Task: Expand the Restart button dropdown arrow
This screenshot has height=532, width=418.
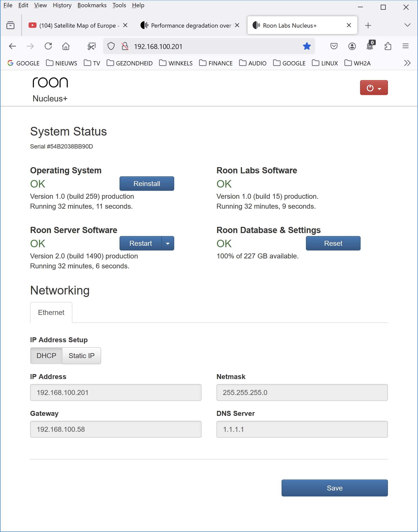Action: point(168,243)
